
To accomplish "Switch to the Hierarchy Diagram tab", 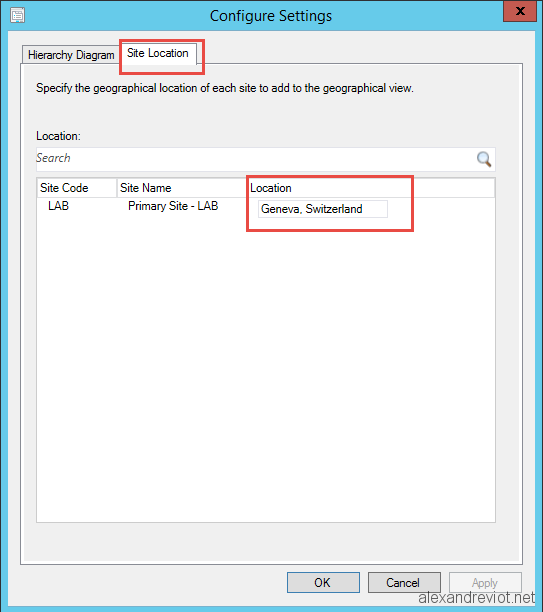I will (x=71, y=55).
